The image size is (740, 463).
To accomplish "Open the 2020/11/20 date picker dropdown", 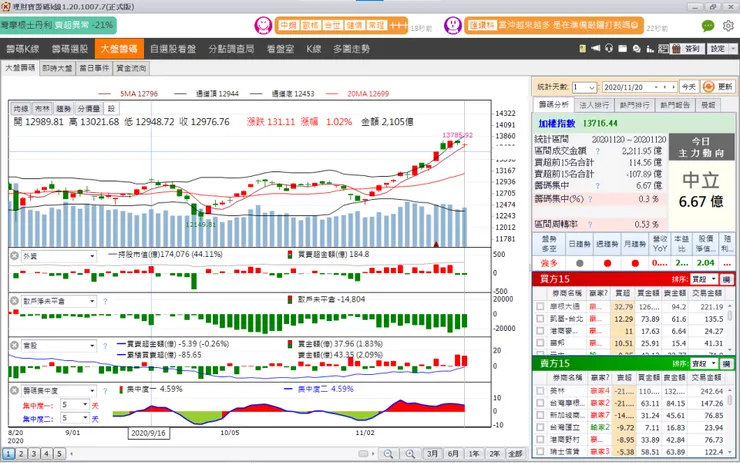I will coord(656,87).
